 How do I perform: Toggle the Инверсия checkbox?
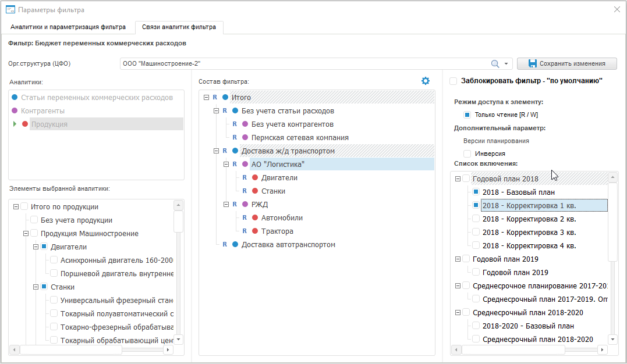pyautogui.click(x=467, y=154)
